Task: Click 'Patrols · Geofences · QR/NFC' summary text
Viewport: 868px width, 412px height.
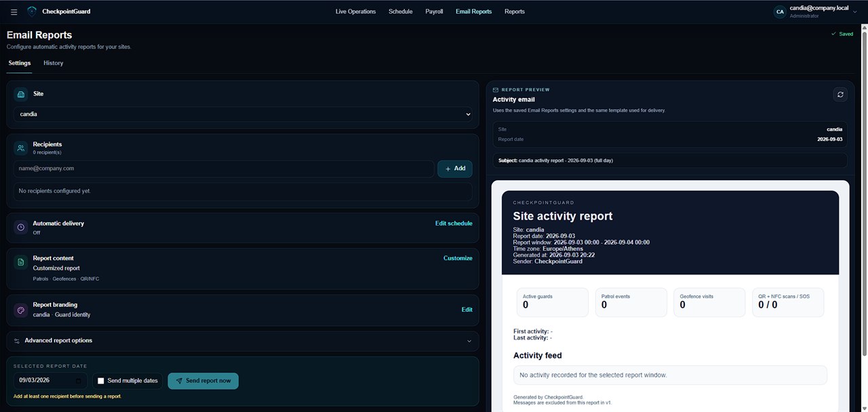Action: coord(66,279)
